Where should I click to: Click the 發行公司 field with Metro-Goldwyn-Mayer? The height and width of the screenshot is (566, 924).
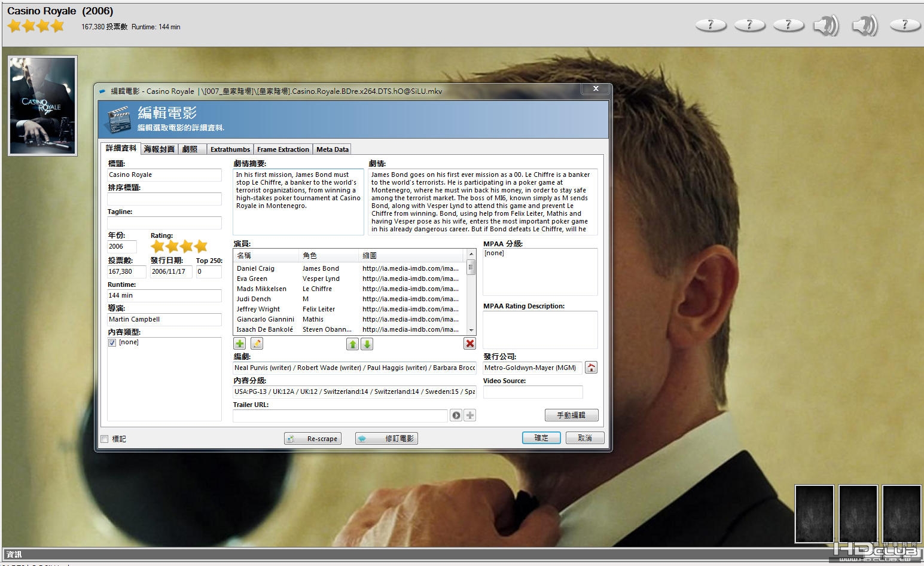(532, 368)
